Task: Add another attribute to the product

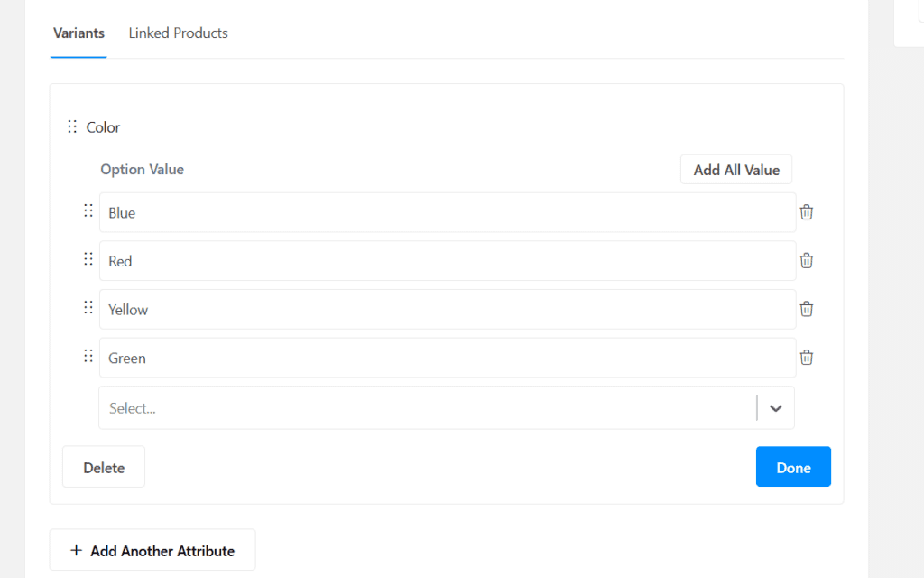Action: pos(152,549)
